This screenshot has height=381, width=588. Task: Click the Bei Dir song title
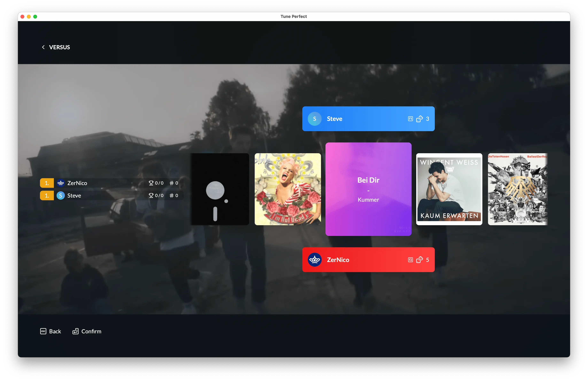(368, 180)
